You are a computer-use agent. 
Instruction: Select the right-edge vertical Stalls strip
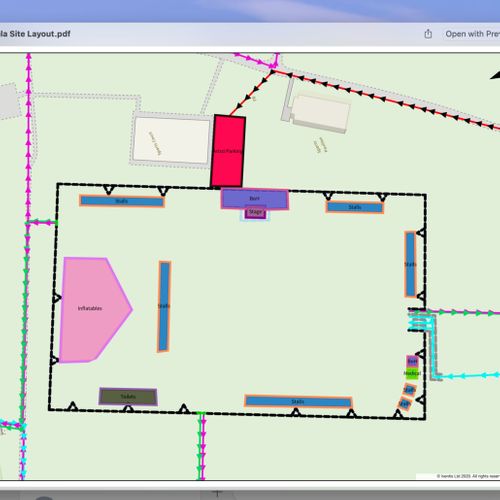coord(410,264)
